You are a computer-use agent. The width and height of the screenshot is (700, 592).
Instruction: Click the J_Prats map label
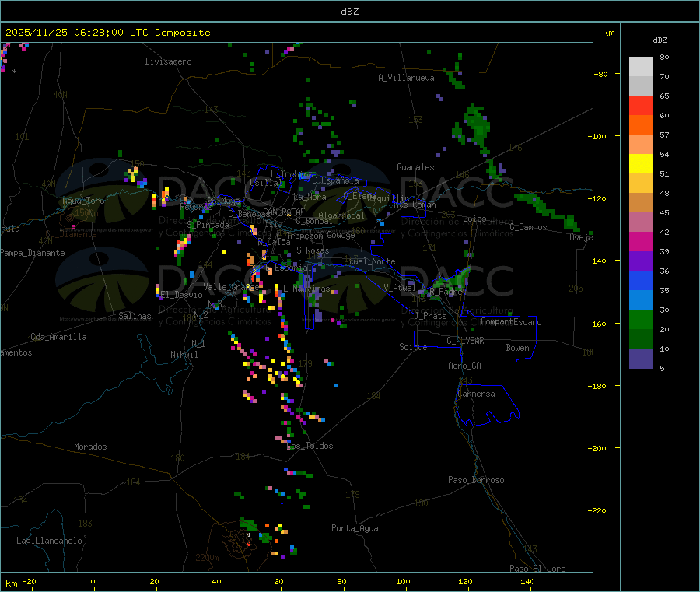[x=431, y=316]
